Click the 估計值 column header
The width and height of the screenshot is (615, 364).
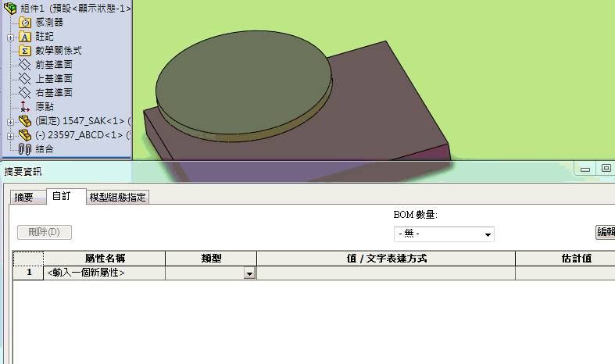coord(566,259)
